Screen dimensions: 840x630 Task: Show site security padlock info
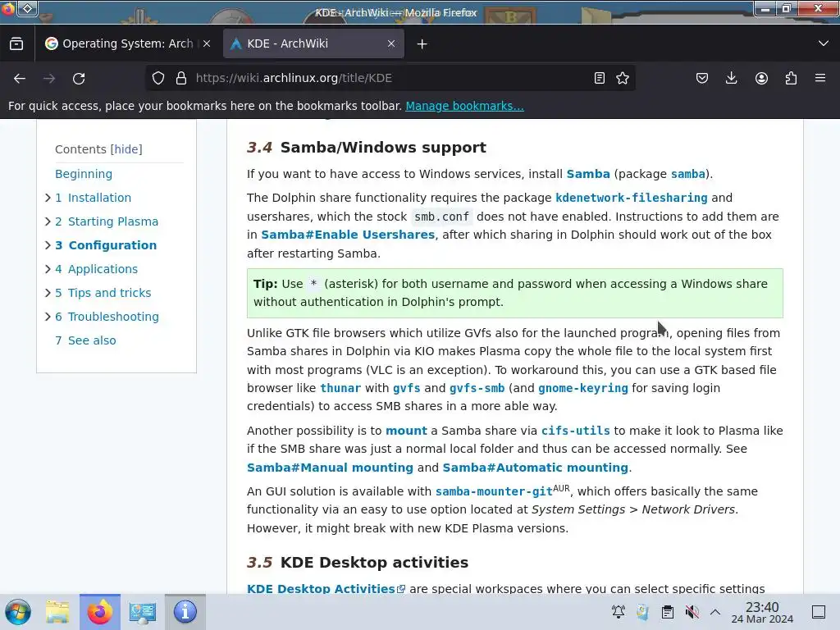tap(181, 78)
